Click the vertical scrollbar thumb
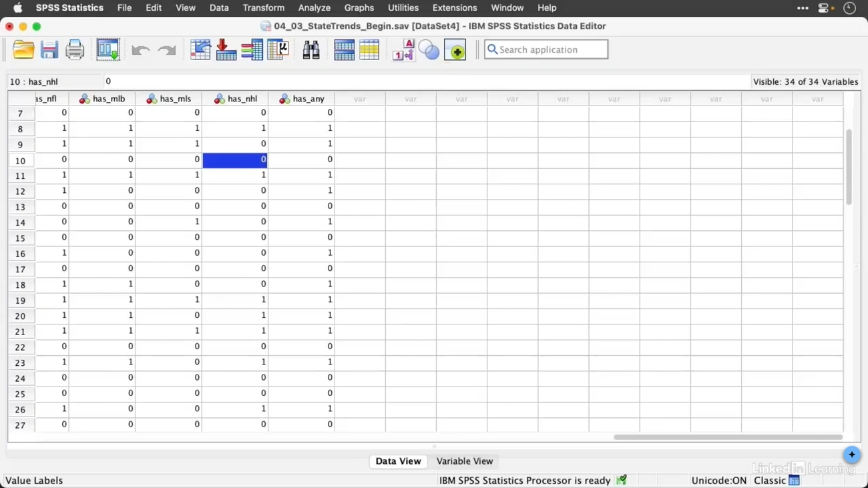868x488 pixels. click(x=849, y=168)
